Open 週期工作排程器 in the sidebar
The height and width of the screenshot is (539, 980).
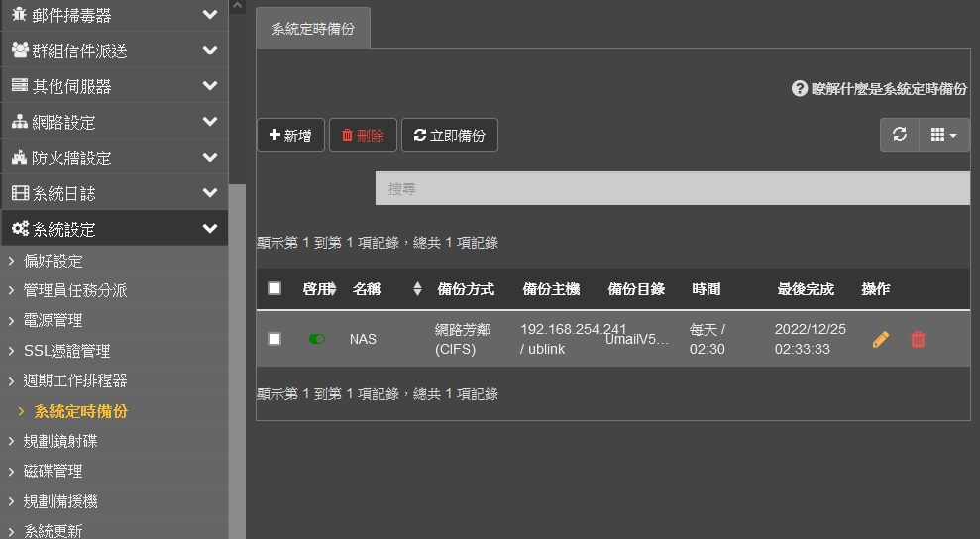pyautogui.click(x=75, y=380)
